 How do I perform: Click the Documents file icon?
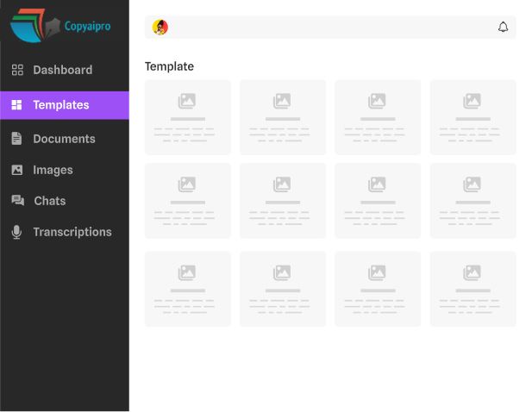point(17,139)
